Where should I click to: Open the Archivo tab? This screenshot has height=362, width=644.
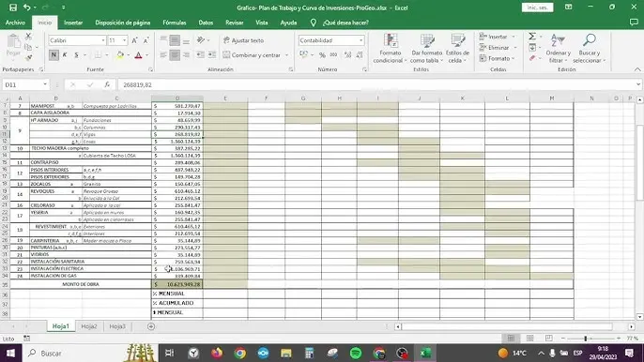(x=15, y=23)
